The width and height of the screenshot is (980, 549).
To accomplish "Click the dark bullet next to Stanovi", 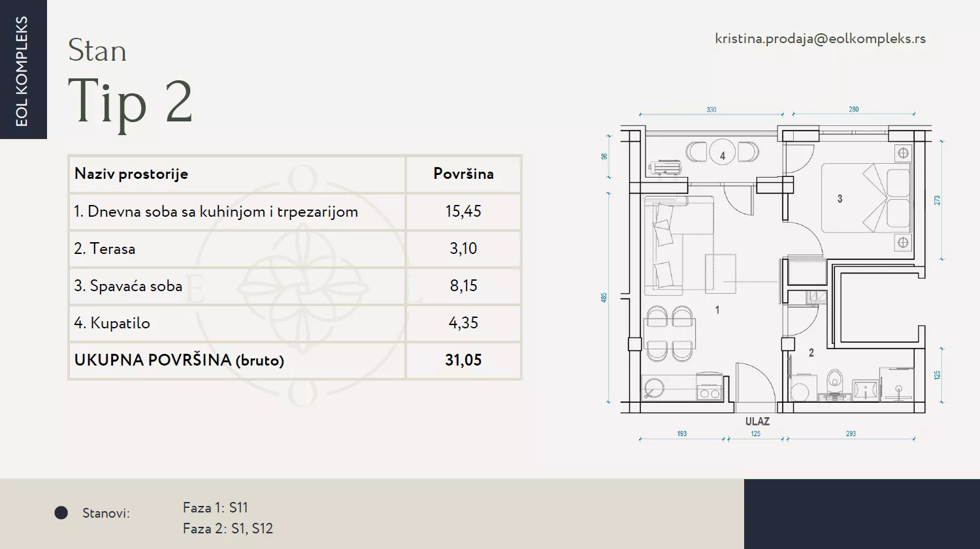I will 61,513.
